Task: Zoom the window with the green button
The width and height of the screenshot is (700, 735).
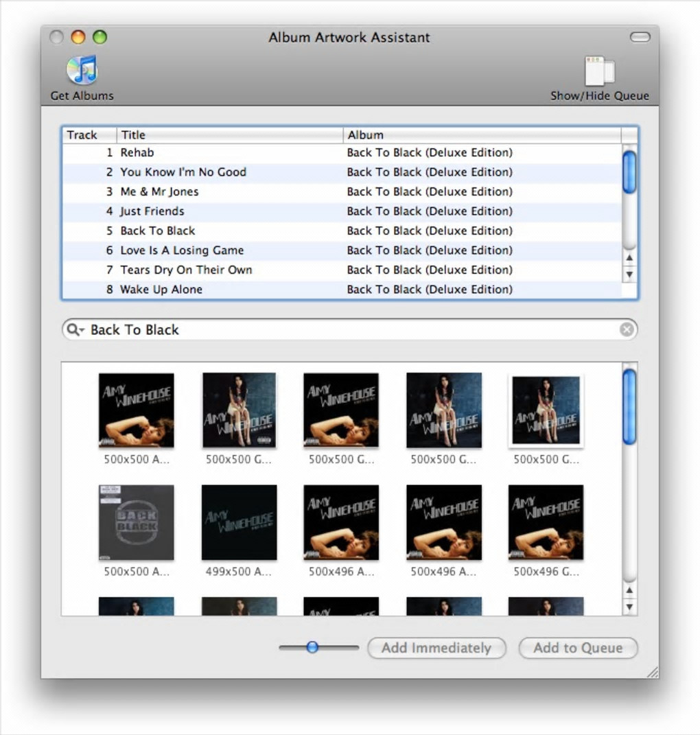Action: (100, 37)
